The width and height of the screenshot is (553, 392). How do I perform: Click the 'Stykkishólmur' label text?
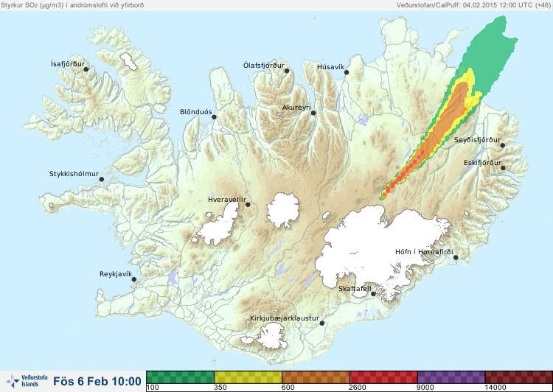(x=74, y=174)
